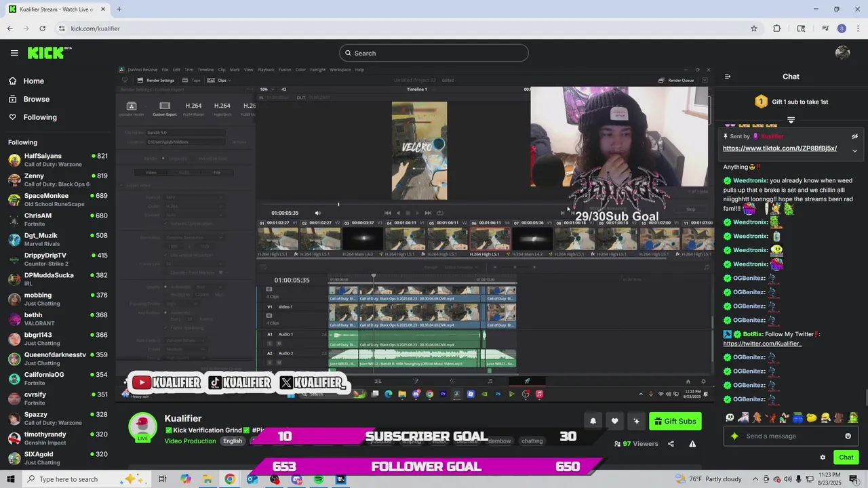Go to Home in sidebar
Viewport: 868px width, 488px height.
(x=33, y=81)
